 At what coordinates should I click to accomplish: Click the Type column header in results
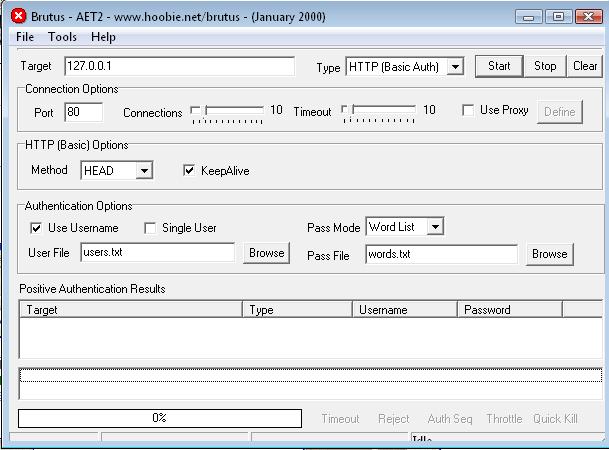[x=298, y=309]
